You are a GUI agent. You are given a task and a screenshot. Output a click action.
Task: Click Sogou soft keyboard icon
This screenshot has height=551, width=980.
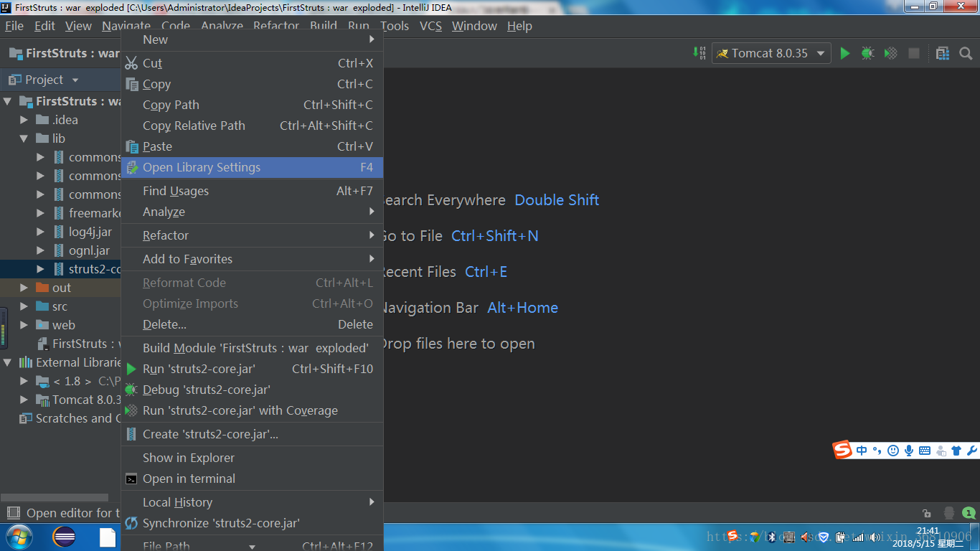coord(924,451)
